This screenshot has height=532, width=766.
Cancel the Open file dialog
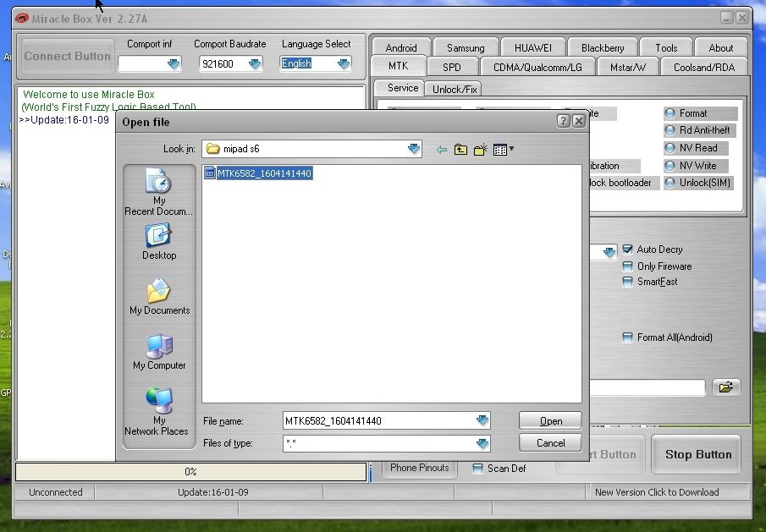tap(550, 442)
